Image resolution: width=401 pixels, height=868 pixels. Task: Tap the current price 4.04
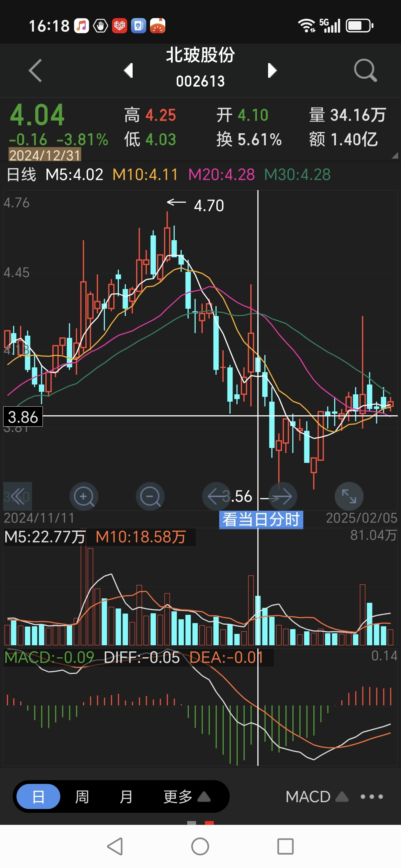[37, 115]
